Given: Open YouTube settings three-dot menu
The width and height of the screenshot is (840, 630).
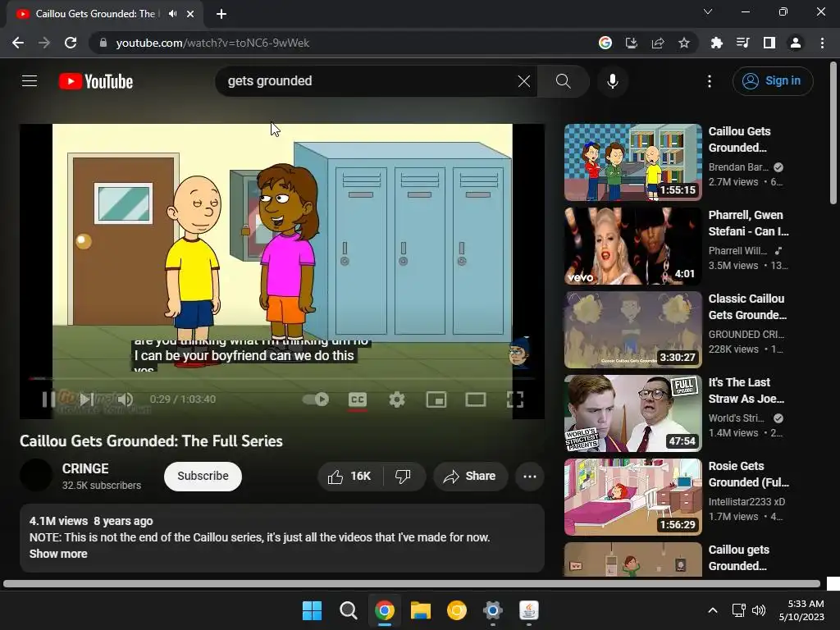Looking at the screenshot, I should point(710,81).
